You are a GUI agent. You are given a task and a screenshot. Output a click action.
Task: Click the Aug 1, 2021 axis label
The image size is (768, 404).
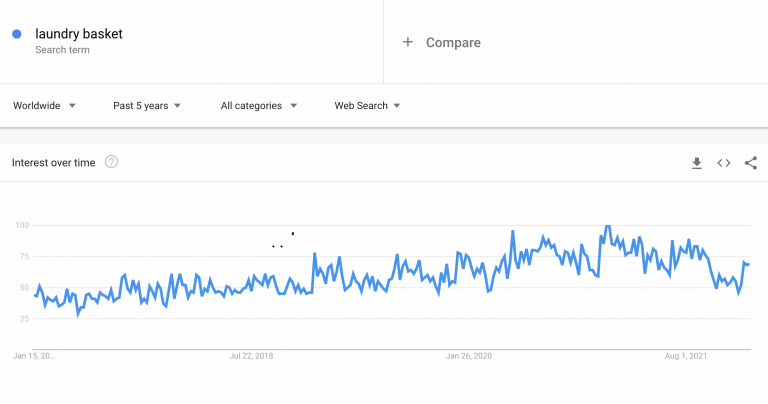pyautogui.click(x=686, y=356)
